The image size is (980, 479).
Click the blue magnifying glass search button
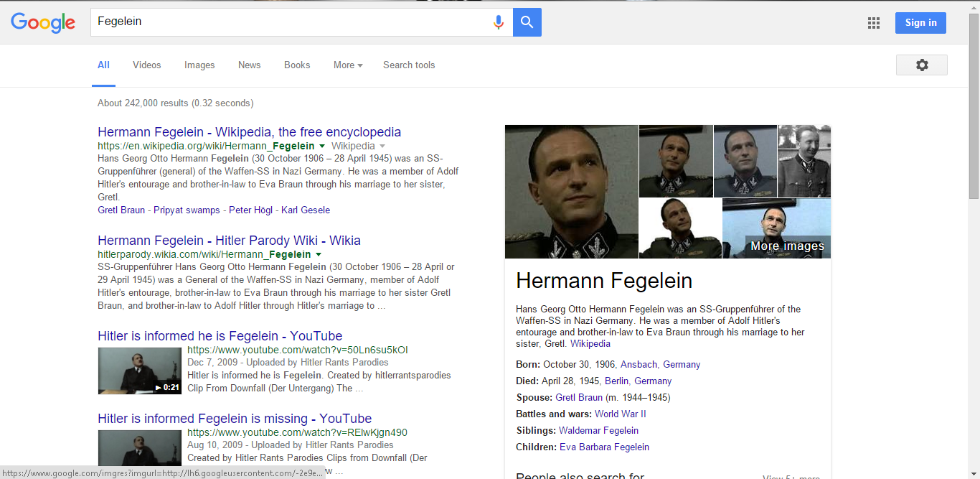click(x=527, y=22)
